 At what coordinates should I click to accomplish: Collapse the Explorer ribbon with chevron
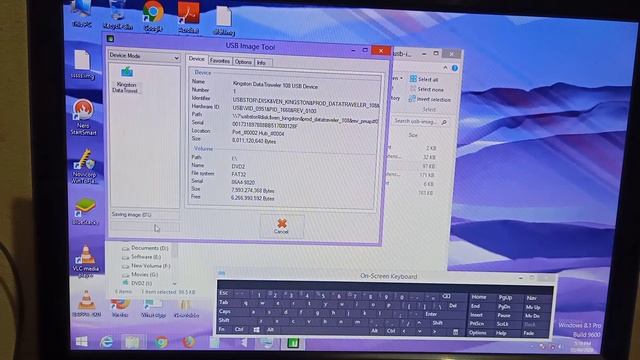[445, 68]
